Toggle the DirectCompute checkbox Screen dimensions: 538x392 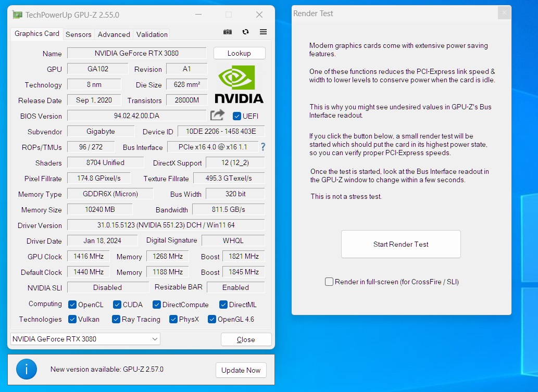(157, 305)
